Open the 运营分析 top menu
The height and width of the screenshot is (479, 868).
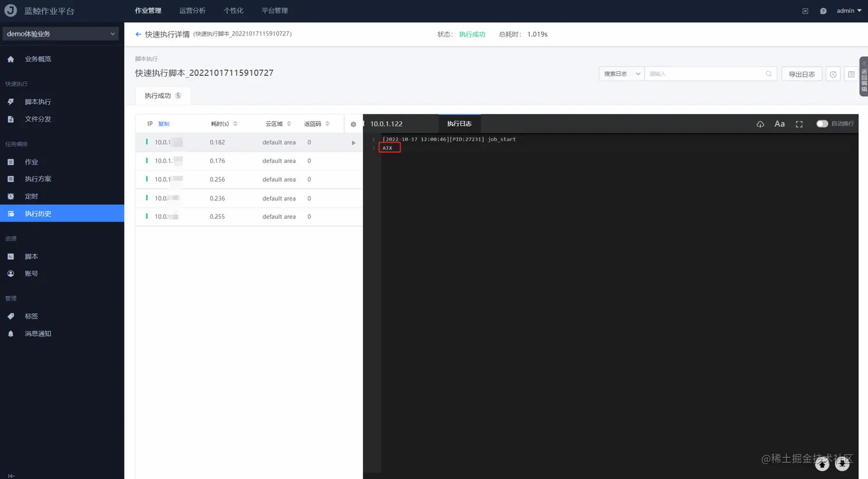tap(192, 11)
